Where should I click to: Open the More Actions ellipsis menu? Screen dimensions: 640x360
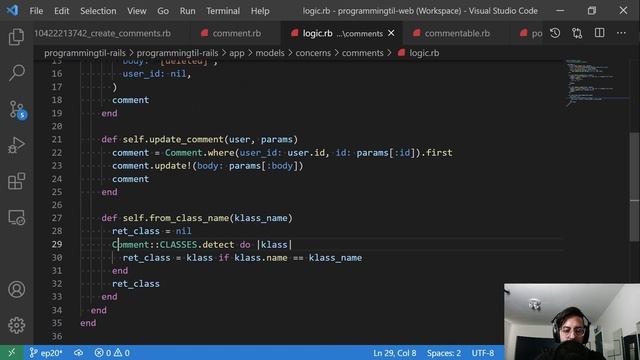621,33
